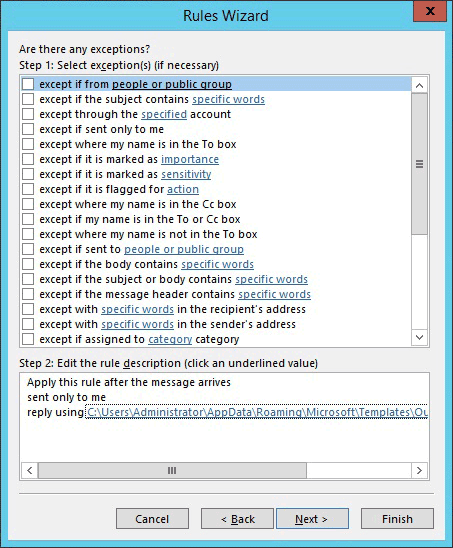
Task: Close the Rules Wizard dialog
Action: pos(430,12)
